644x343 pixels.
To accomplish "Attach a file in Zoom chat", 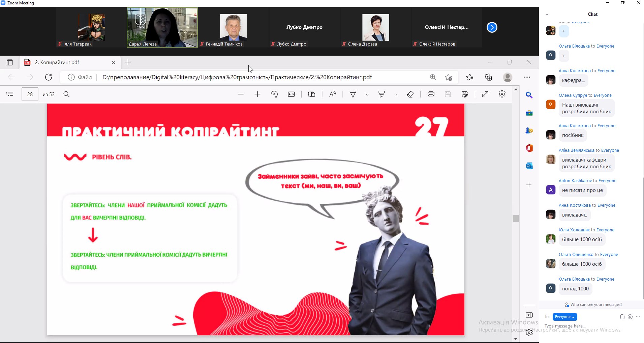I will pos(622,317).
